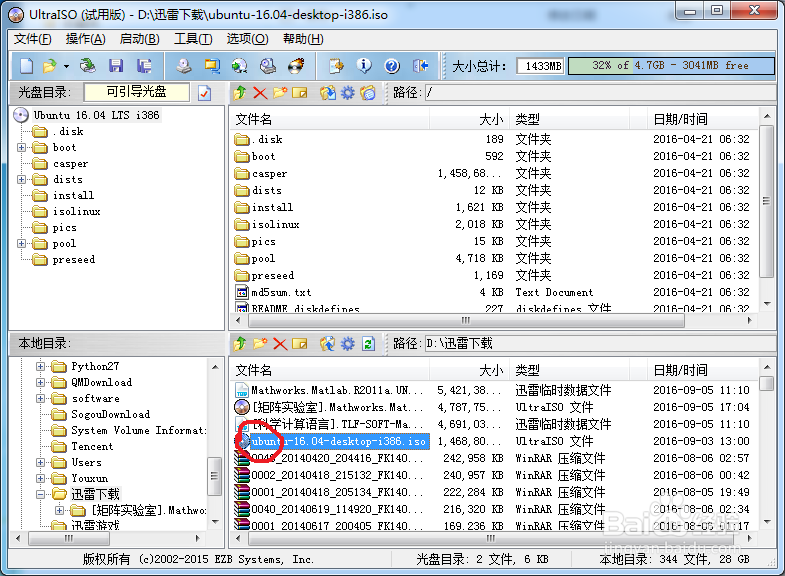Collapse the 迅雷下载 folder node

(x=40, y=494)
